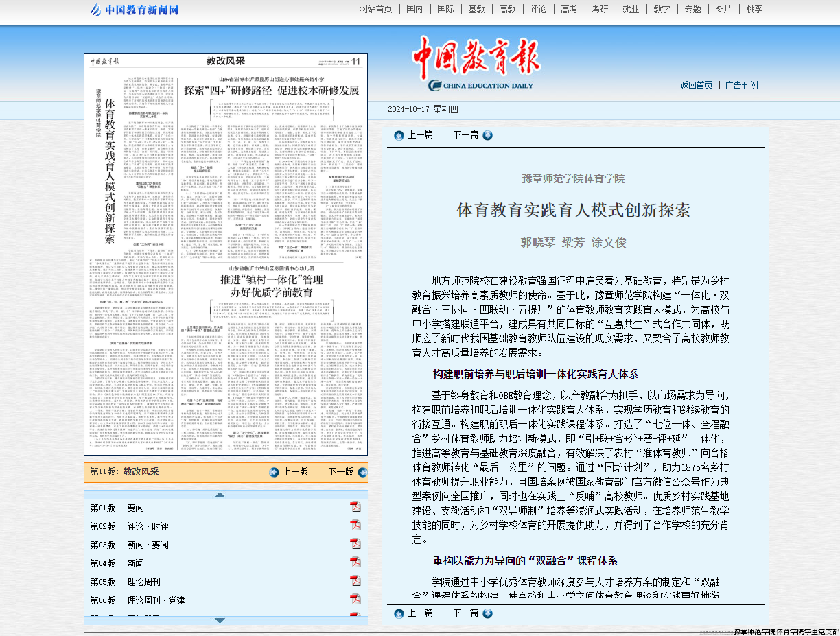Open the 广告刊例 link
Viewport: 840px width, 636px height.
point(741,85)
